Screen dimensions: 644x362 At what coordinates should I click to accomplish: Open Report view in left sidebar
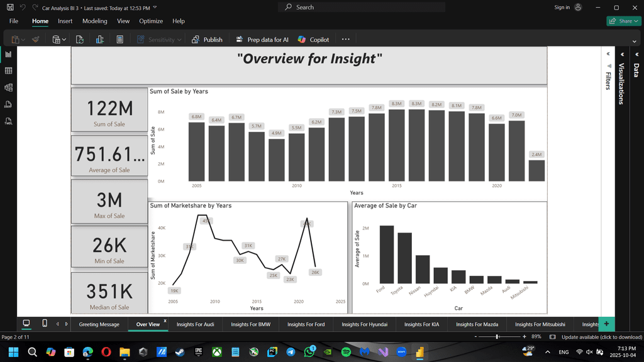pyautogui.click(x=8, y=55)
